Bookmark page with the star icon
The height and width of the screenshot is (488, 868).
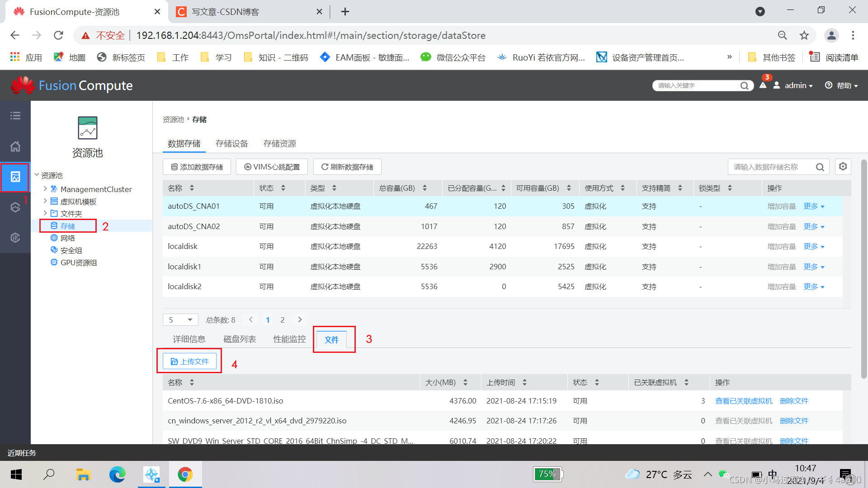pos(804,35)
